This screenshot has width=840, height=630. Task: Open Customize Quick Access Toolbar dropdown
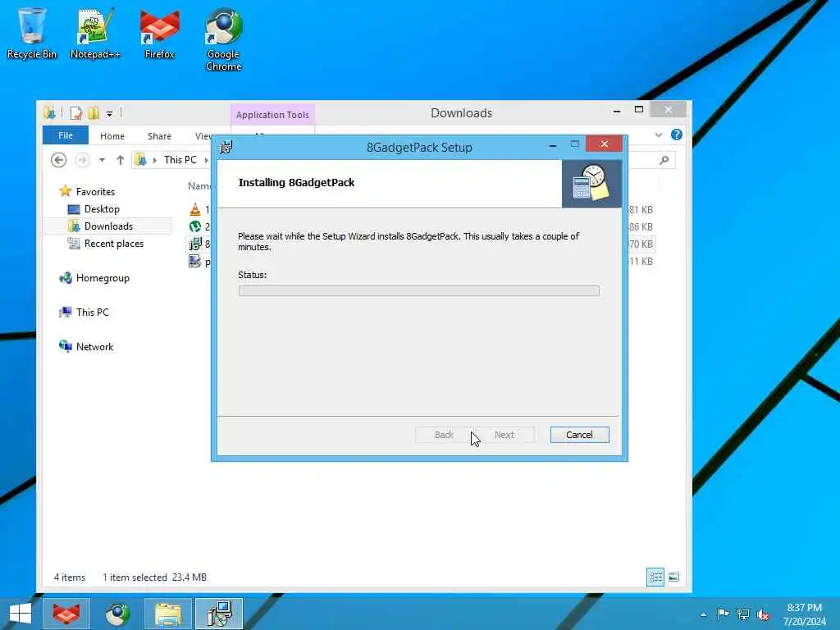(x=109, y=113)
